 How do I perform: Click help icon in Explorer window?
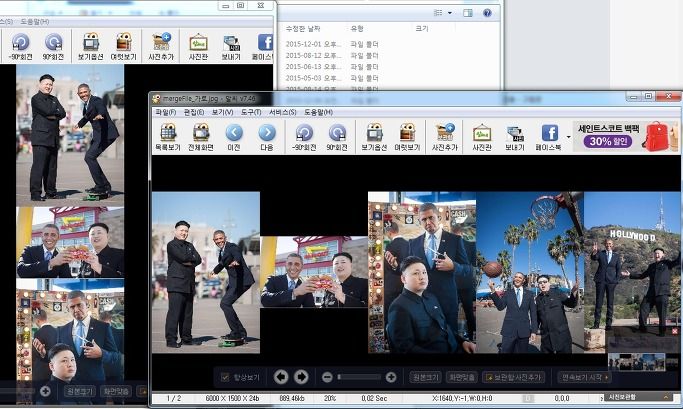point(487,13)
